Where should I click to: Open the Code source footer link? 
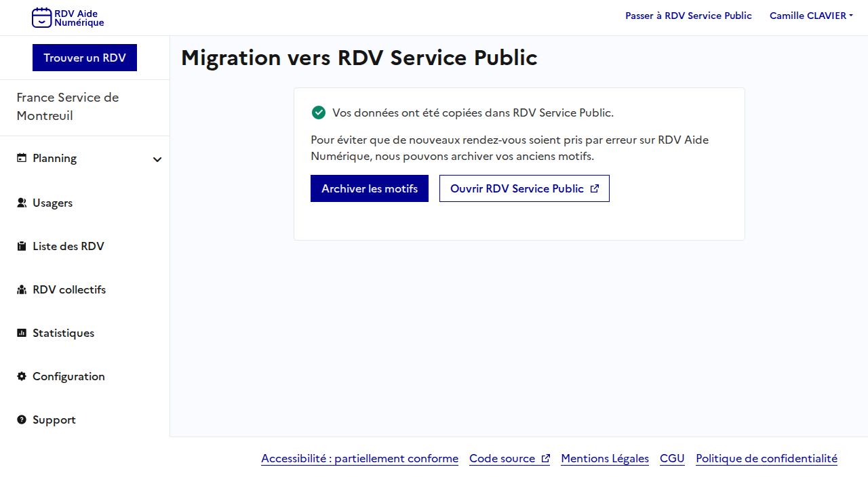point(509,458)
